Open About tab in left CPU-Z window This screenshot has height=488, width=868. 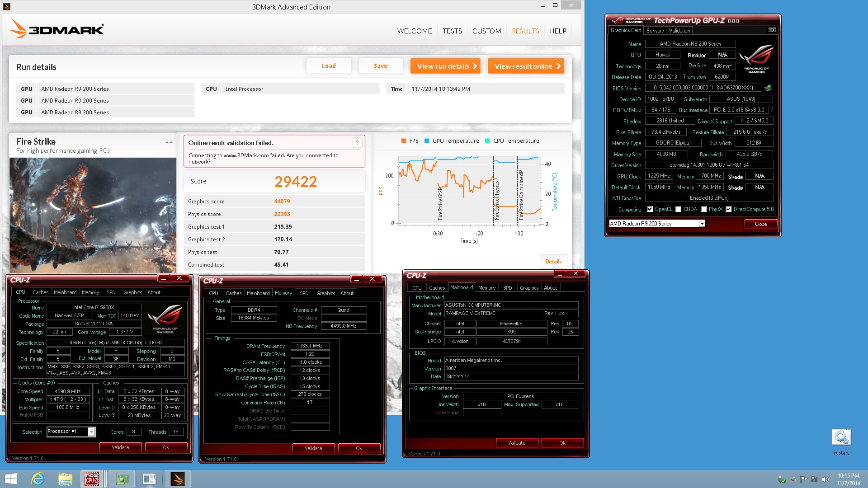[x=154, y=292]
